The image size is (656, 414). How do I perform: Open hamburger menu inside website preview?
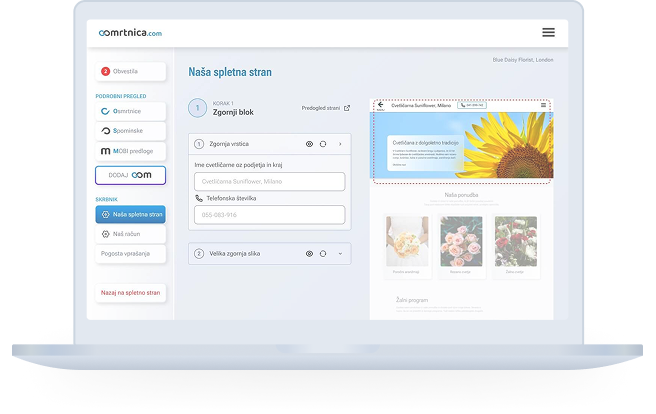(543, 105)
